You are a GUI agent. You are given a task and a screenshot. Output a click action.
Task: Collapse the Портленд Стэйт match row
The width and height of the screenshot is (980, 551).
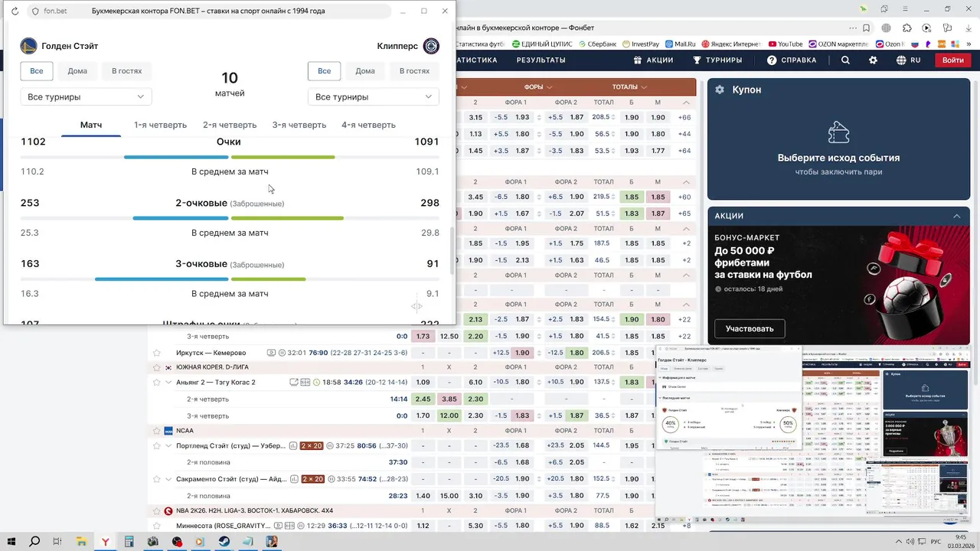[168, 445]
